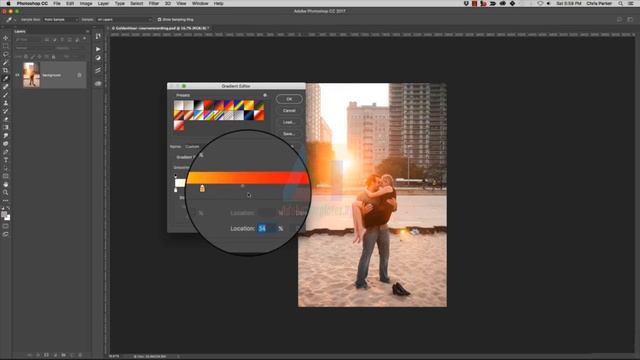Open the Eyedropper tool preset picker

pyautogui.click(x=10, y=19)
